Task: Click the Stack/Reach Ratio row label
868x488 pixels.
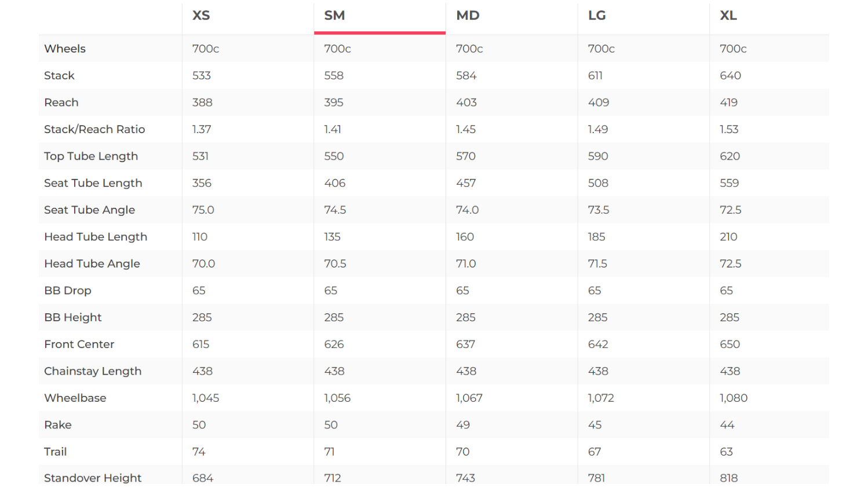Action: pos(94,129)
